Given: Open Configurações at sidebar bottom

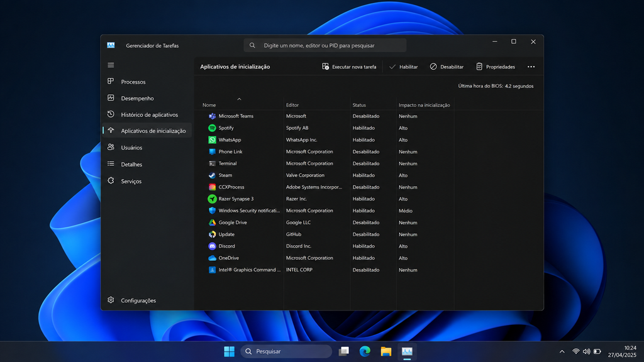Looking at the screenshot, I should pos(147,300).
